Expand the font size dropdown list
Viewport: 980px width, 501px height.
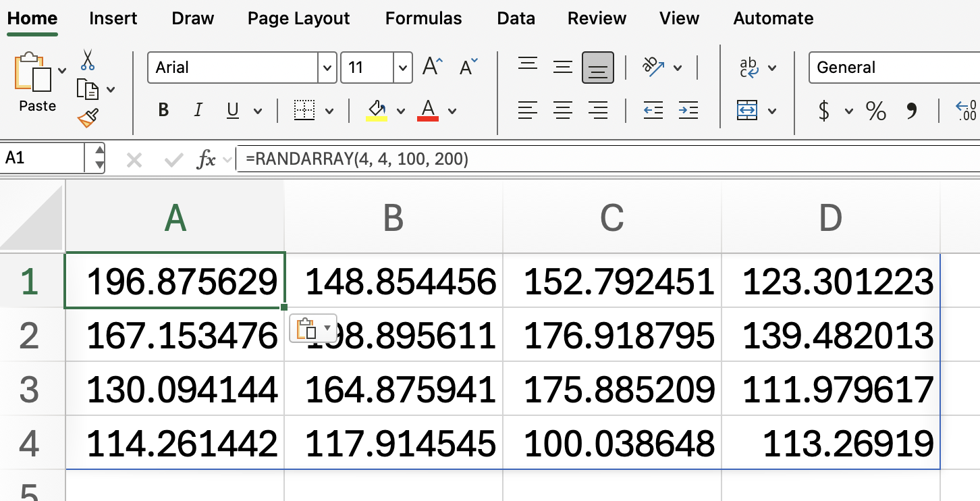click(x=403, y=68)
